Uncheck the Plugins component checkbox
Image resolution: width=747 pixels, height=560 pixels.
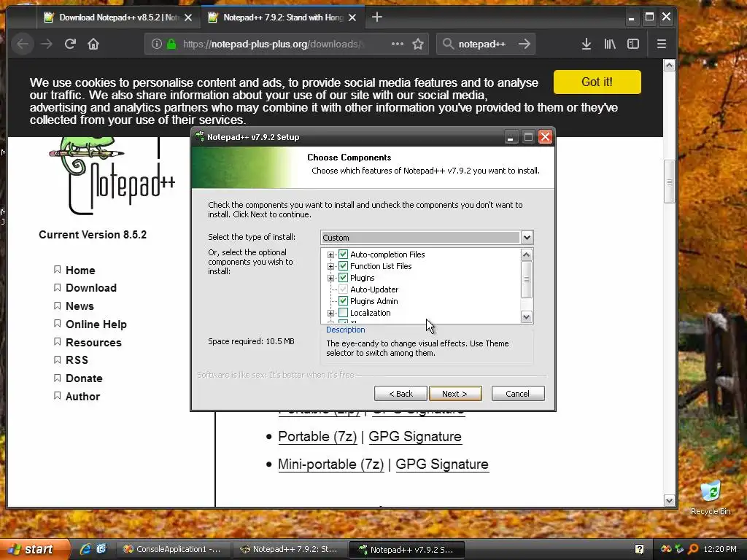pos(343,278)
